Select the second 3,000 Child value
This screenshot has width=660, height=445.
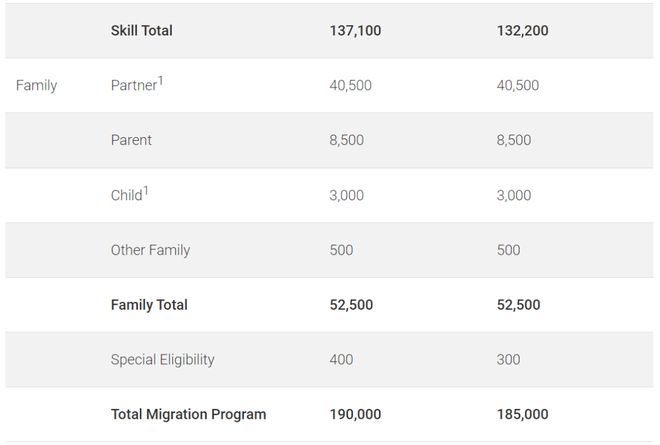(514, 195)
